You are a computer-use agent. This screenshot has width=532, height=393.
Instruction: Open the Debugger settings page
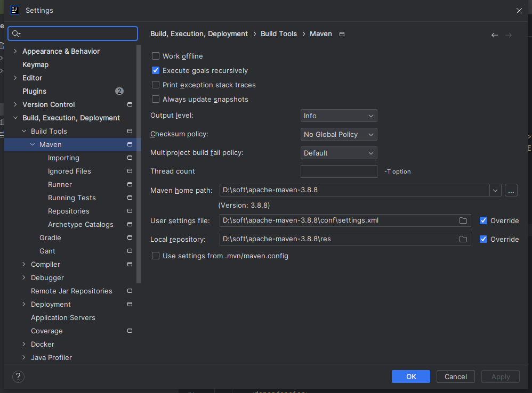(x=47, y=277)
